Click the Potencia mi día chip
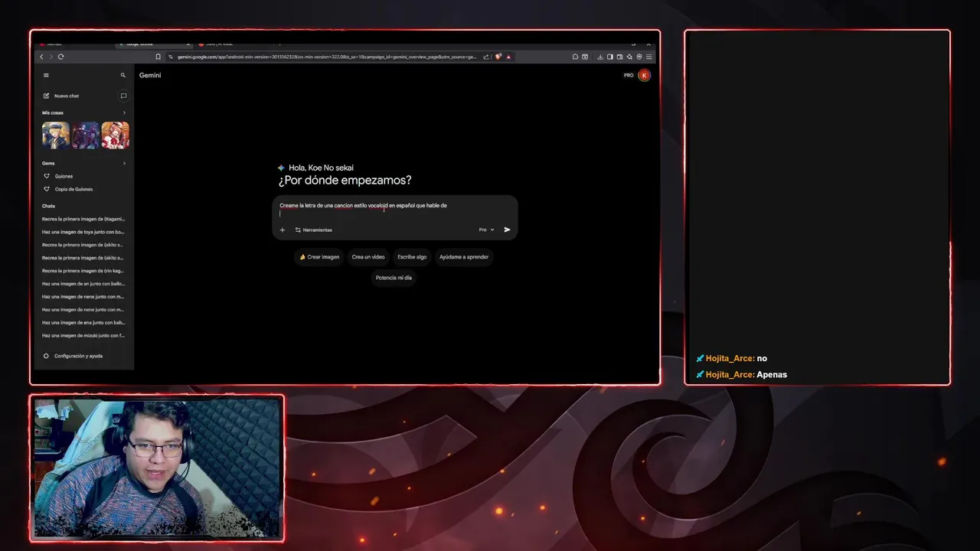980x551 pixels. [394, 278]
